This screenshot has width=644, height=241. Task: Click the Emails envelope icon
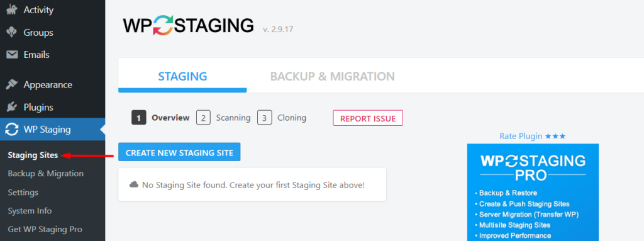tap(12, 55)
